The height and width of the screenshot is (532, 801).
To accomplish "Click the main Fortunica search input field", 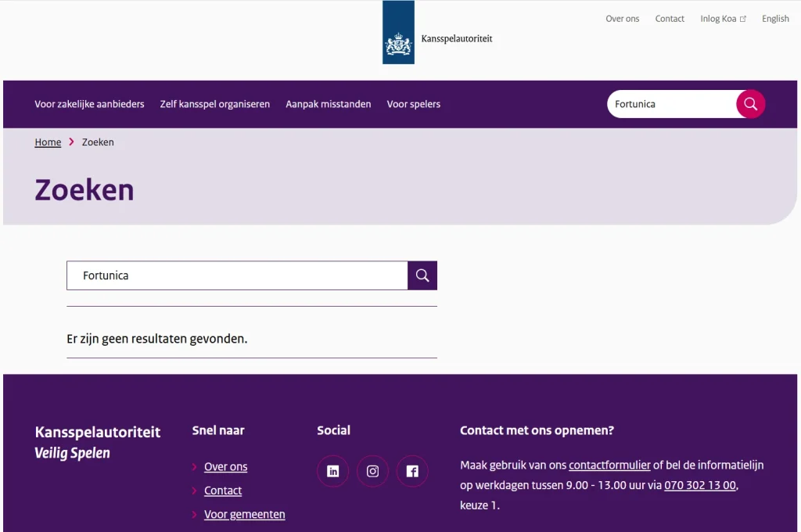I will coord(237,275).
